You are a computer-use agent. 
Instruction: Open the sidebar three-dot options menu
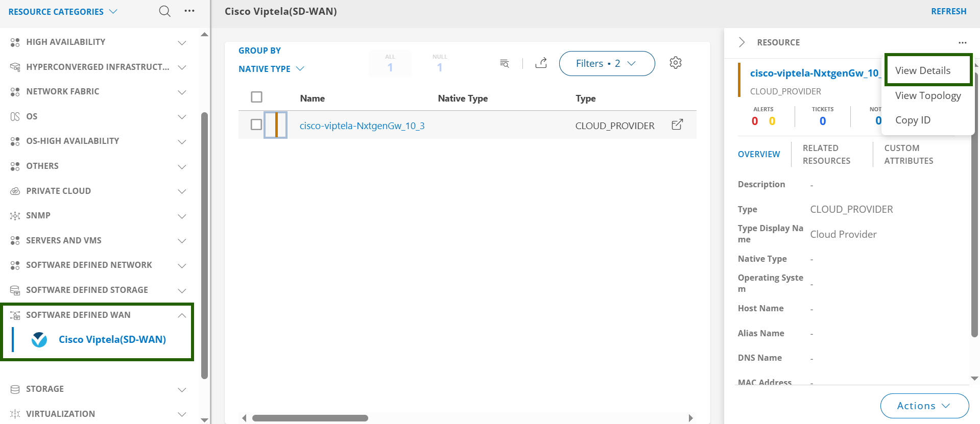point(189,11)
